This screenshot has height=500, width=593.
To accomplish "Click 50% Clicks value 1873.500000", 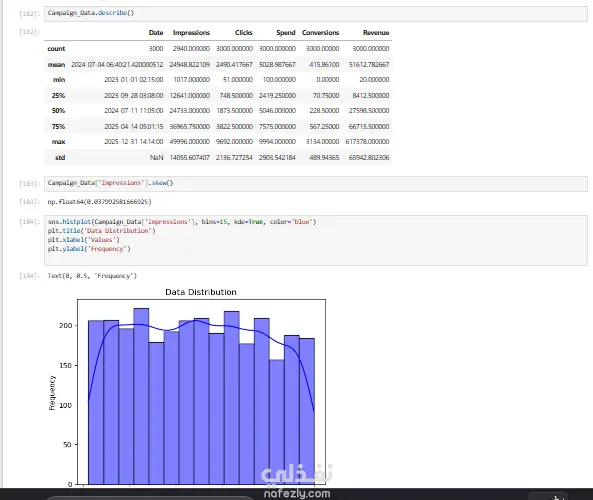I will (x=234, y=111).
